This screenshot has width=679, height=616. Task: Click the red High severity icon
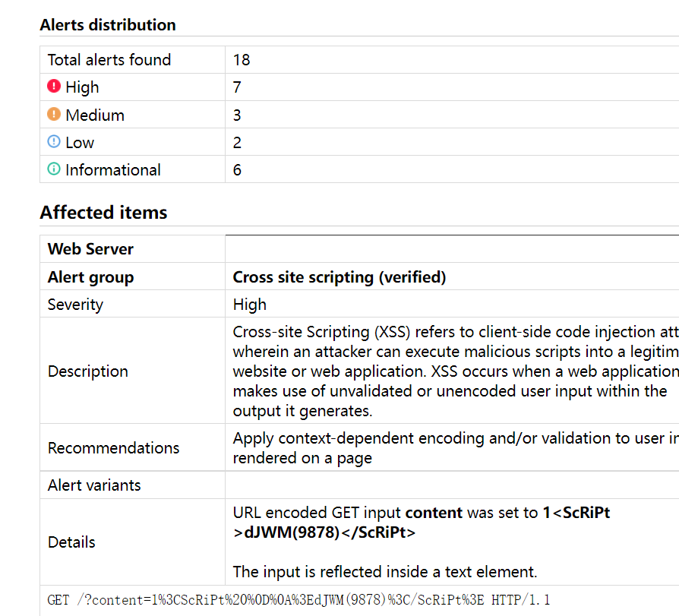[x=54, y=86]
